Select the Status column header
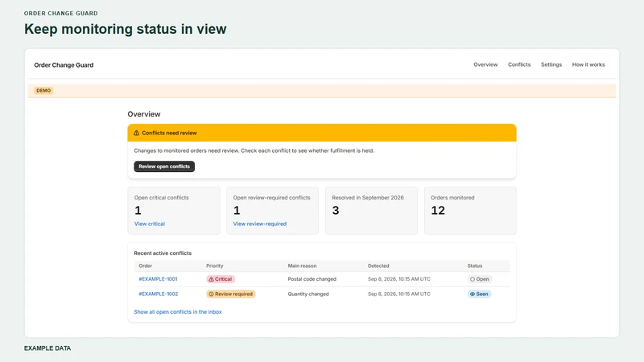 475,266
